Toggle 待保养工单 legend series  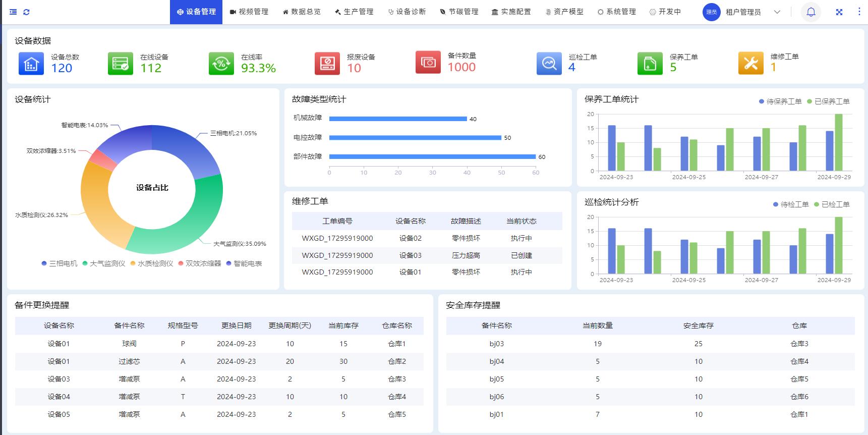780,101
